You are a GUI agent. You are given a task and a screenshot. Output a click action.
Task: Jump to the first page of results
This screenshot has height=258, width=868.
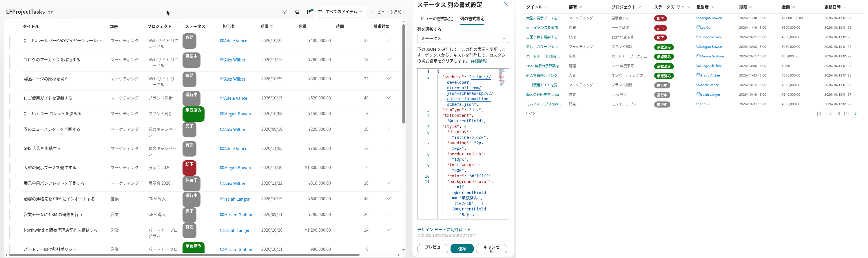819,114
